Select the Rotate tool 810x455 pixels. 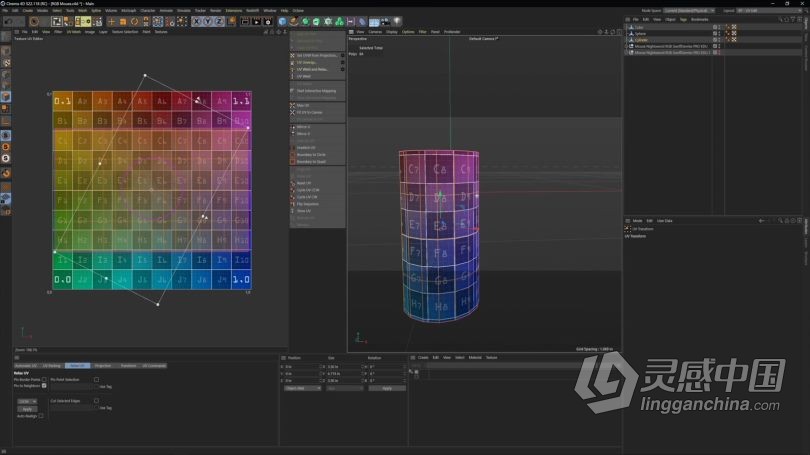point(134,22)
